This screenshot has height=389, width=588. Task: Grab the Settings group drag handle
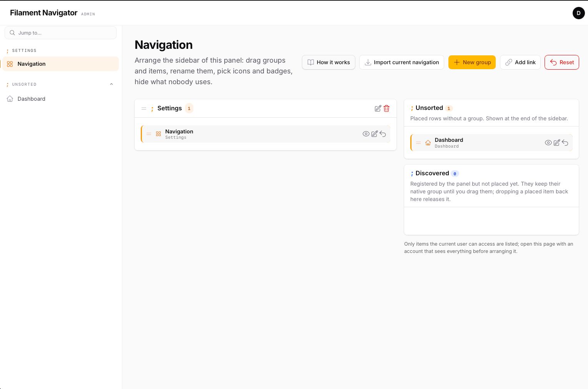click(144, 108)
